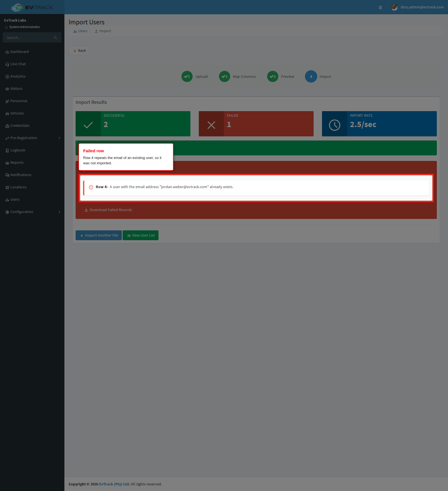Click the Dashboard gauge icon in sidebar
Viewport: 448px width, 491px height.
[x=7, y=52]
